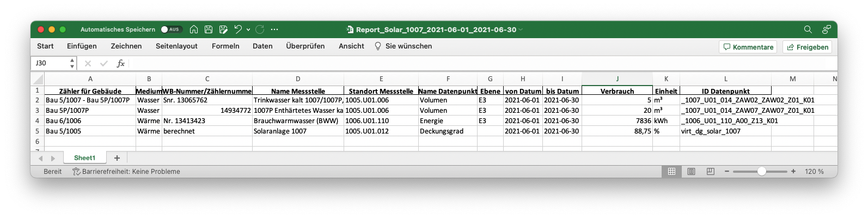Select column A header
868x218 pixels.
click(x=90, y=79)
